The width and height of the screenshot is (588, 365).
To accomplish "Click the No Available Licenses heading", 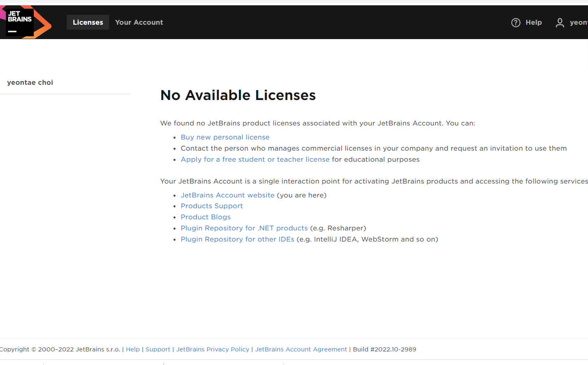I will [238, 95].
